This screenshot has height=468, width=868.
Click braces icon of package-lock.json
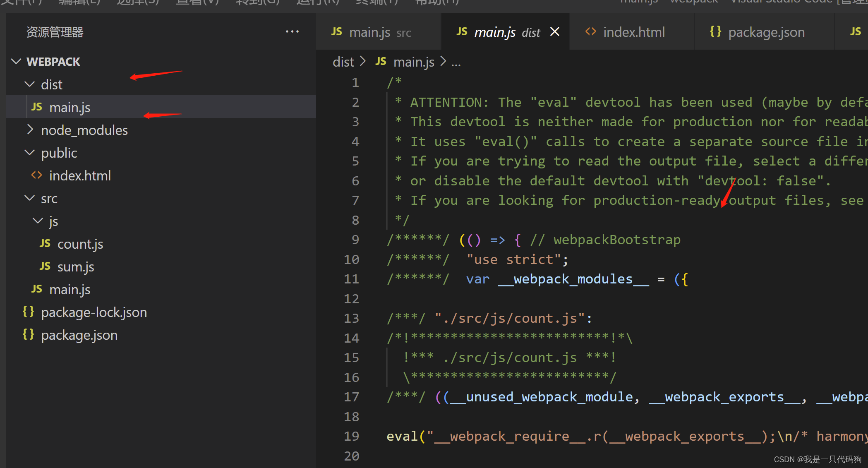pyautogui.click(x=28, y=312)
